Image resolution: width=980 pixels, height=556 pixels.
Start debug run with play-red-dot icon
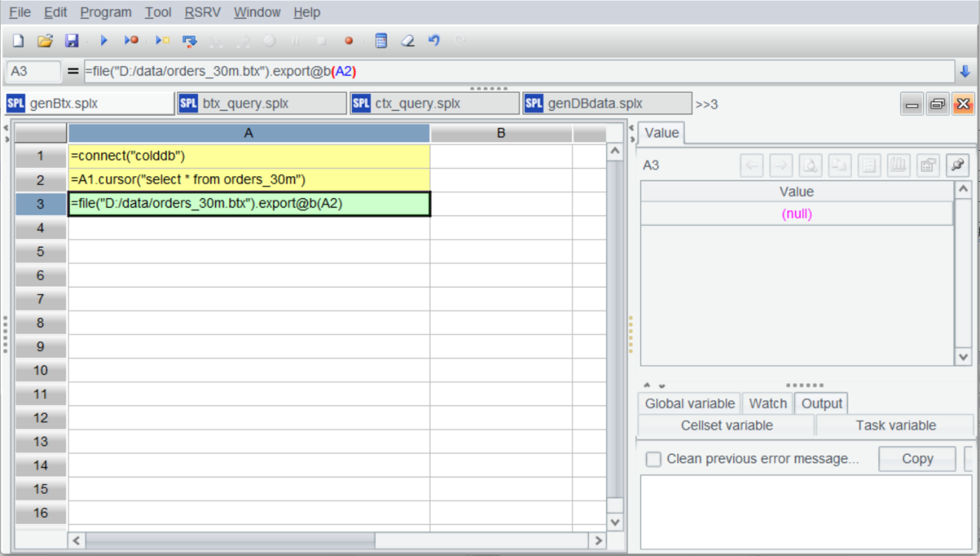[132, 41]
